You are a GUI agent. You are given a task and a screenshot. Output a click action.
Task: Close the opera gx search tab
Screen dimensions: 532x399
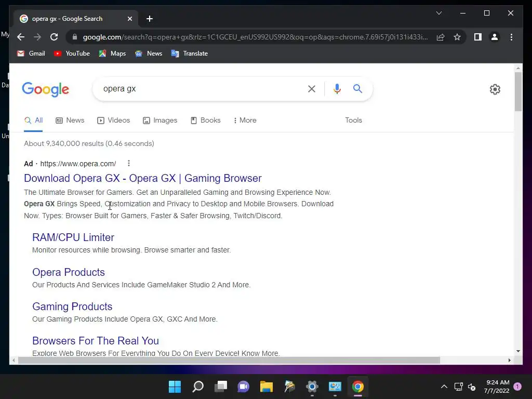(x=129, y=19)
